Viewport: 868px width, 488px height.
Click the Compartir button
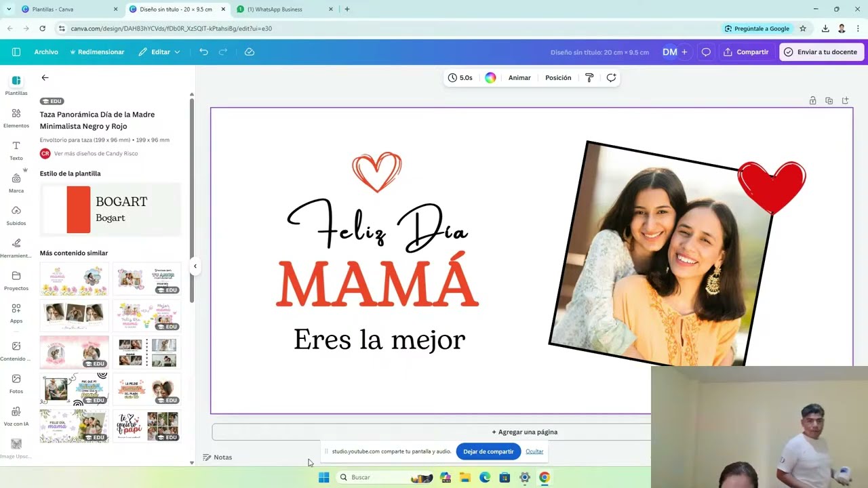(x=746, y=52)
